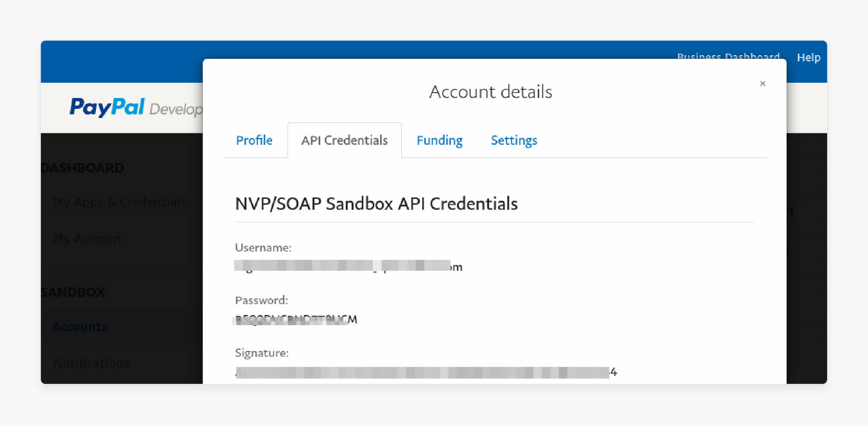Click the Help link in header
Screen dimensions: 868x425
point(809,57)
